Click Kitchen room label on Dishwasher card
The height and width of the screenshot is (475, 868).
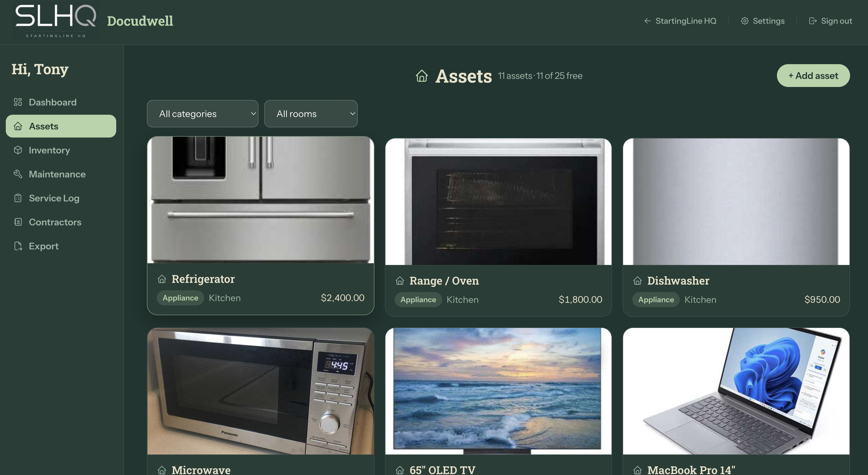point(701,300)
